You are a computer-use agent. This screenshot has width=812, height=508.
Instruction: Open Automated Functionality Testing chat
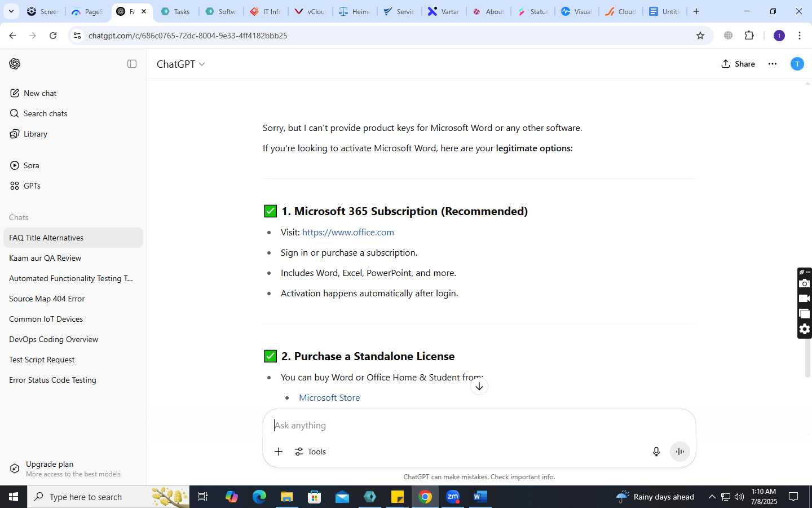coord(73,278)
